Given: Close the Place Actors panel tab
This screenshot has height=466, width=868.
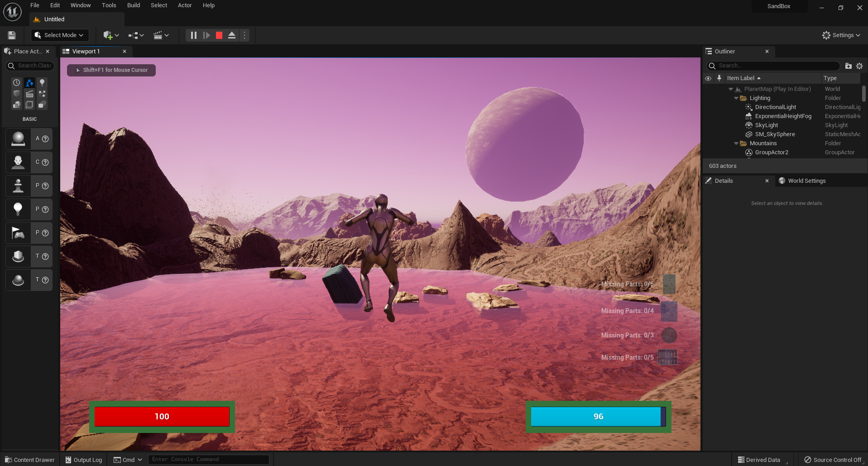Looking at the screenshot, I should [x=48, y=52].
